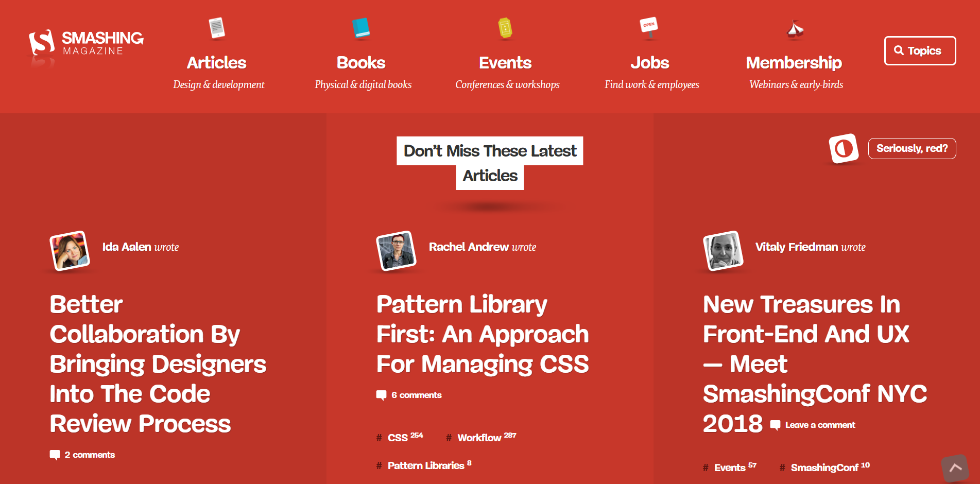This screenshot has width=980, height=484.
Task: Click comment bubble icon beside 6 comments
Action: pos(381,395)
